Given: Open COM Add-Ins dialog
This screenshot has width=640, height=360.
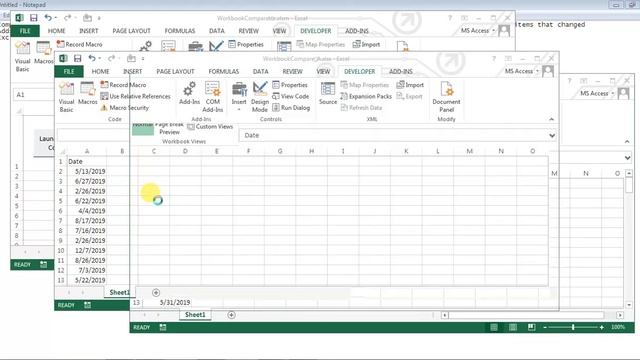Looking at the screenshot, I should point(213,97).
